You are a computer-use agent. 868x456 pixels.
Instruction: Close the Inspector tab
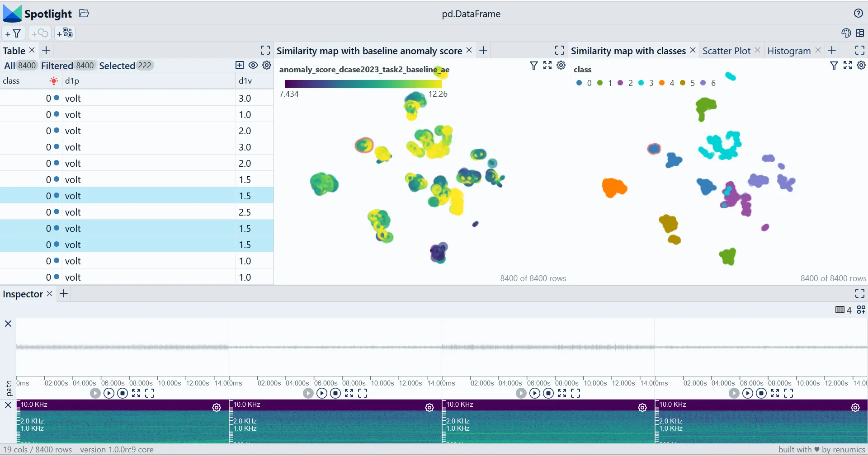50,293
